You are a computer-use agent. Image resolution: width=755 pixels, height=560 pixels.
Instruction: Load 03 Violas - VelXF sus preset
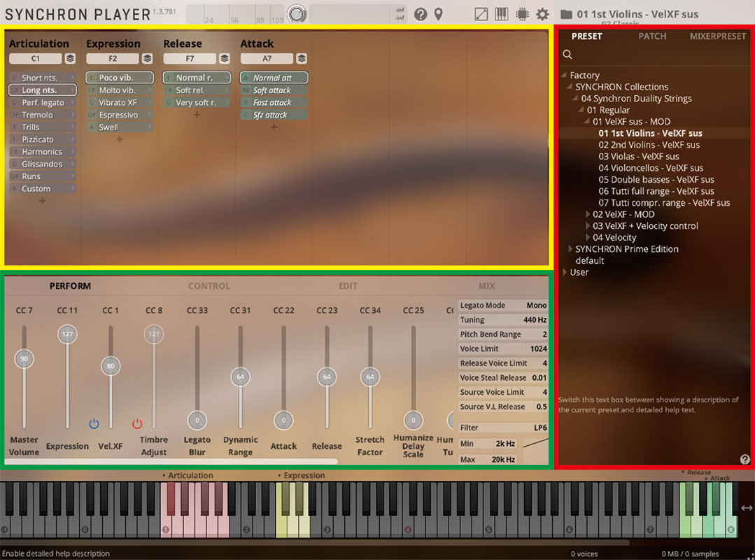[638, 157]
